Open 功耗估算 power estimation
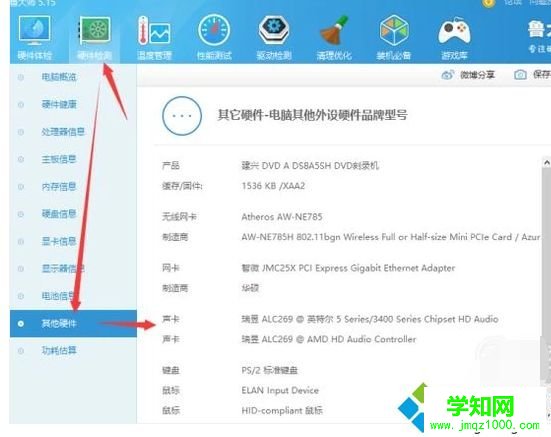Screen dimensions: 551x437 (x=59, y=351)
